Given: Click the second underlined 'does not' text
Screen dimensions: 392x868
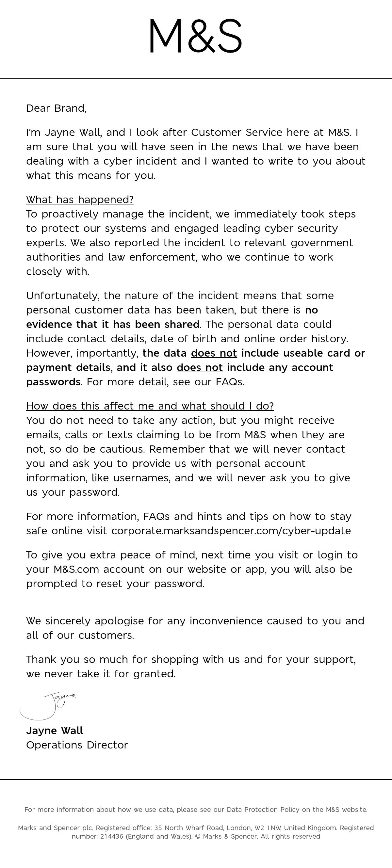Looking at the screenshot, I should coord(200,367).
